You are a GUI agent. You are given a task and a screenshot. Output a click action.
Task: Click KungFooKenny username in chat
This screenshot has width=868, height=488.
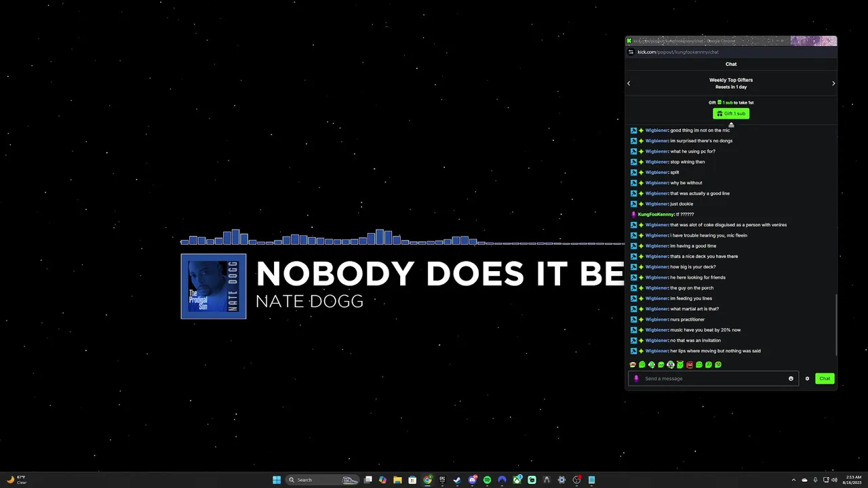(x=656, y=214)
